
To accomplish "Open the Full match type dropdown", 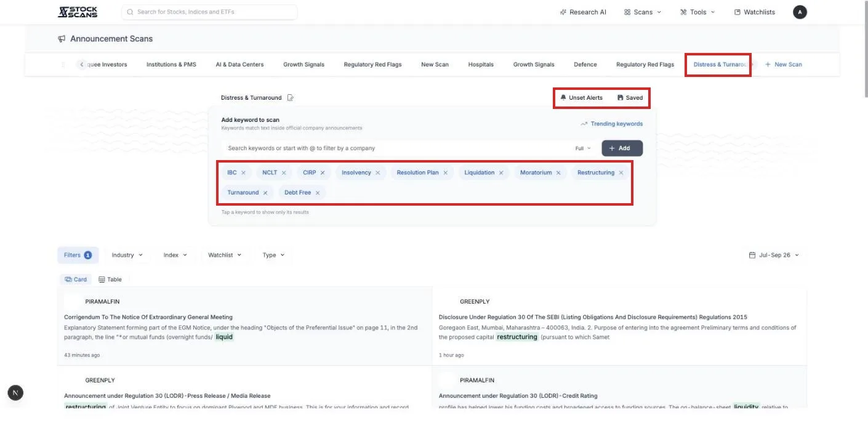I will tap(583, 148).
